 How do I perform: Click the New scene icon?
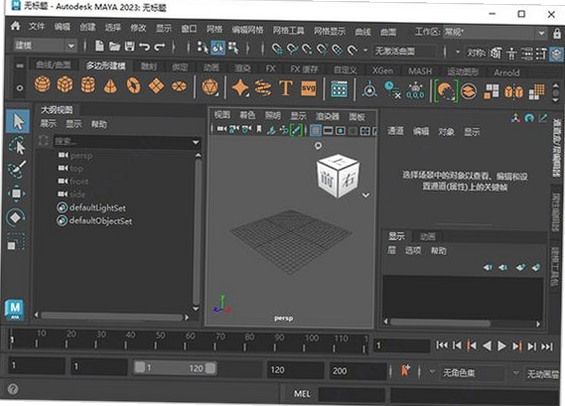pyautogui.click(x=99, y=46)
